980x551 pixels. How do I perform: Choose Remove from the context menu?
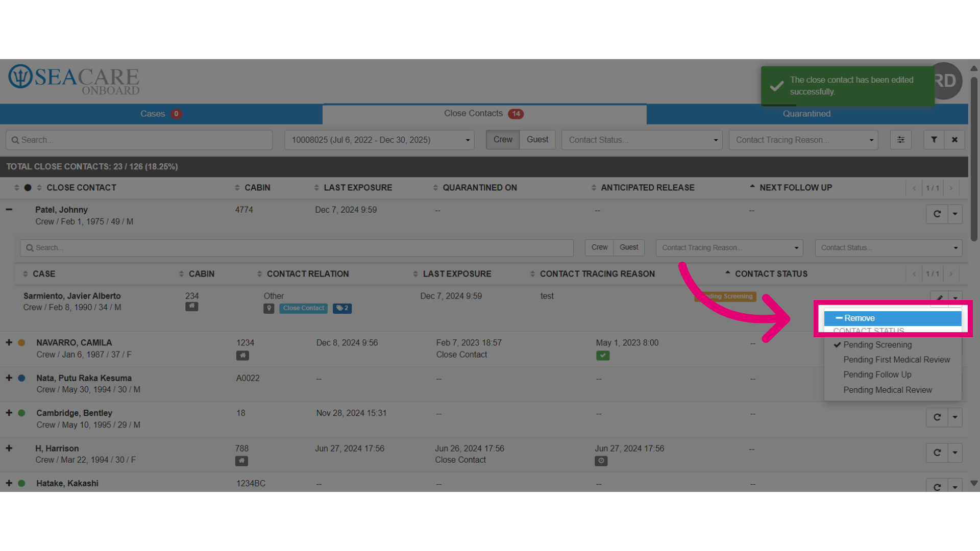tap(893, 318)
